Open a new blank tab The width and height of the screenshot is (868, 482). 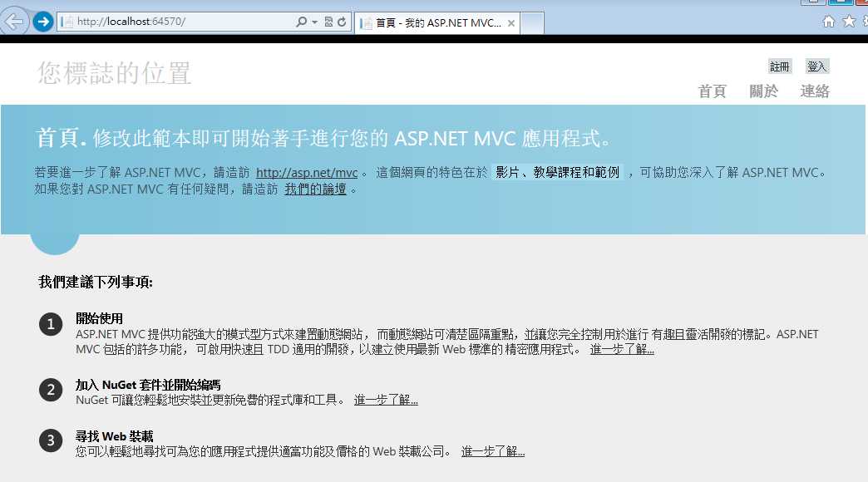click(x=532, y=22)
